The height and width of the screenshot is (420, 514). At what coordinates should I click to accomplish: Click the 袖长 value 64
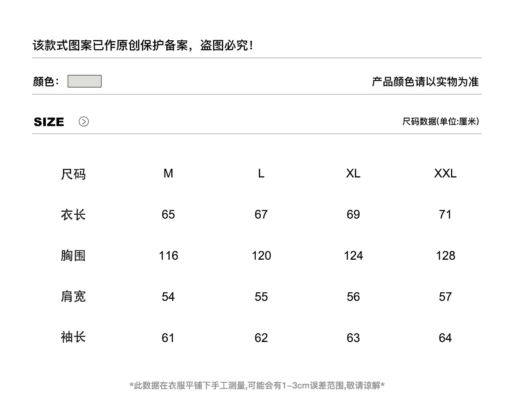(445, 338)
